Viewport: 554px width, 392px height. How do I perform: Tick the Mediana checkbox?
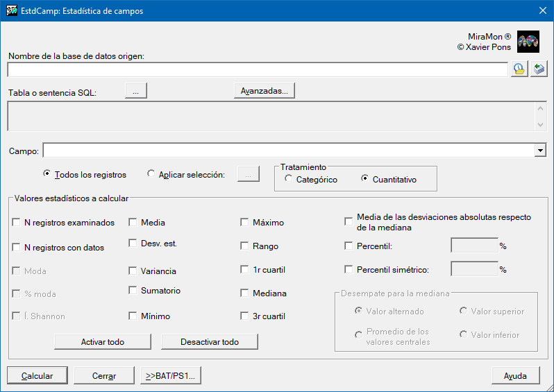click(x=244, y=293)
